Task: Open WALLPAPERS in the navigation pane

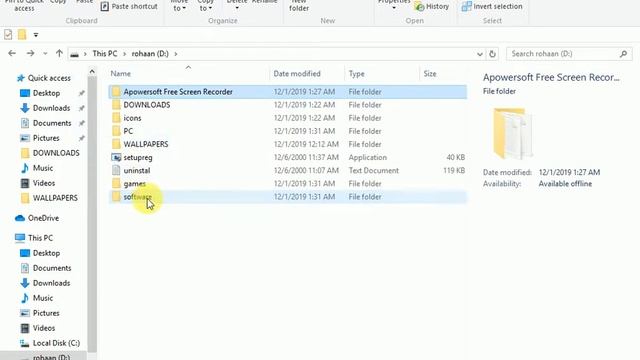Action: click(55, 198)
